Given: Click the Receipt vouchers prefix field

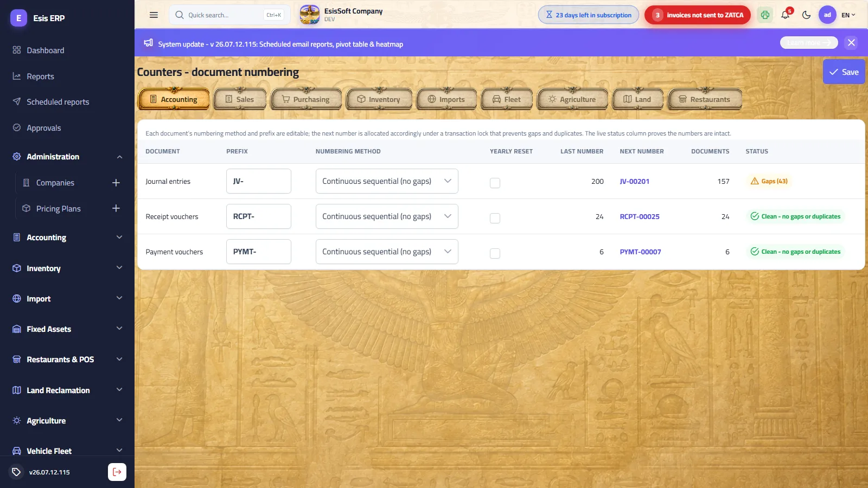Looking at the screenshot, I should tap(259, 216).
